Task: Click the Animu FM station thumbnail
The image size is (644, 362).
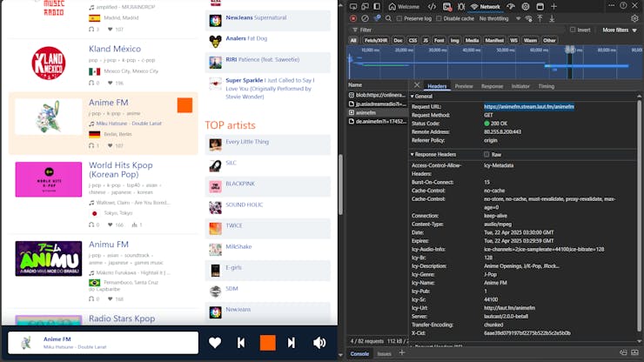Action: pos(49,258)
